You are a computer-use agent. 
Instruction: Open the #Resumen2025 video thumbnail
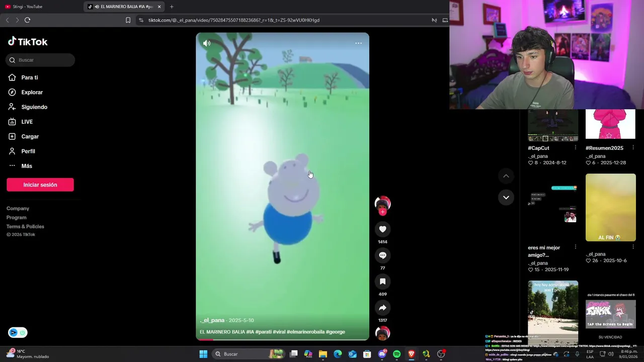point(610,124)
